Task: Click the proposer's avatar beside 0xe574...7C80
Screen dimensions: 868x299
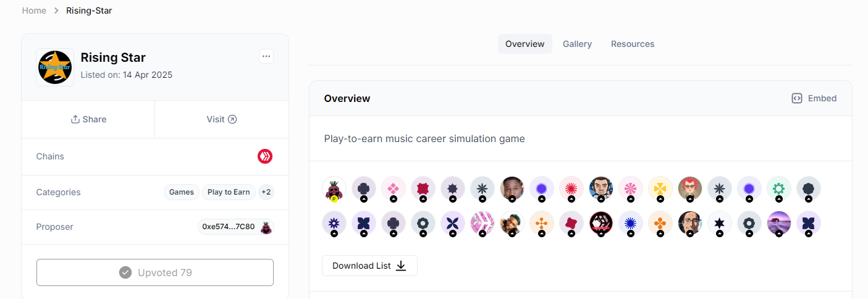Action: pos(266,227)
